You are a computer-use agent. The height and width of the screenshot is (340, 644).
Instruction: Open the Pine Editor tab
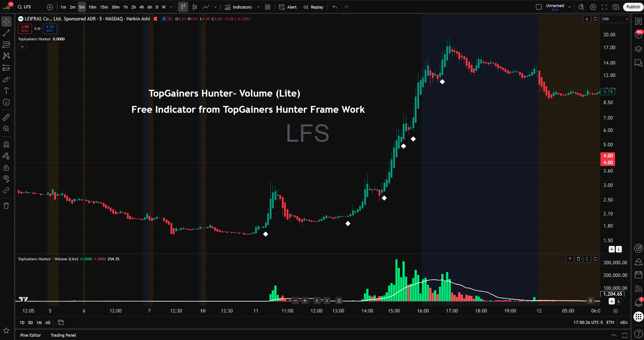30,335
